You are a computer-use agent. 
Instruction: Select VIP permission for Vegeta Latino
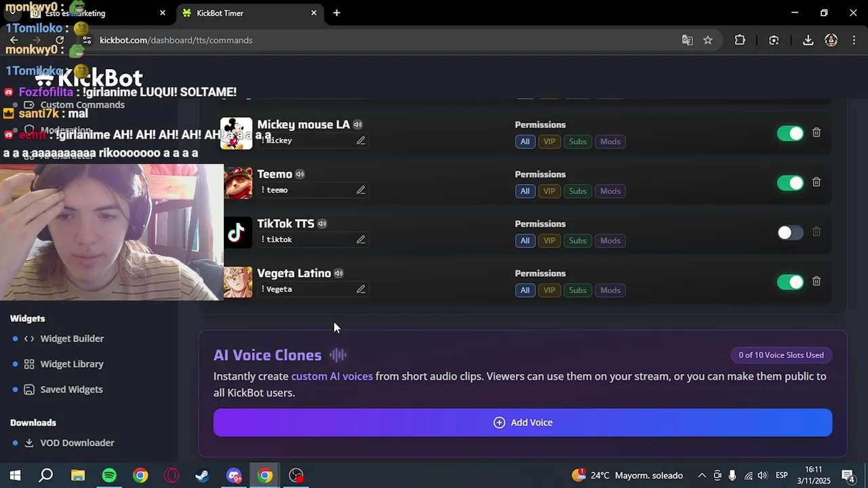click(x=549, y=290)
